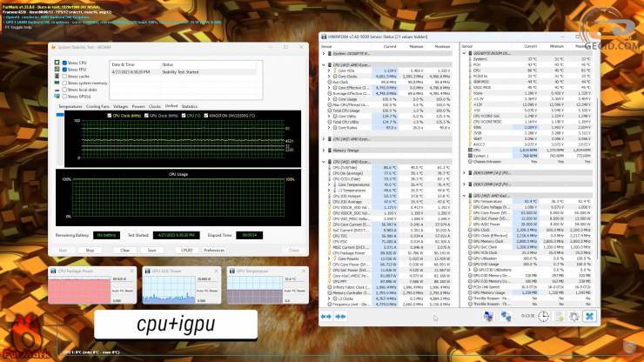Switch to the Cooling Fans tab

[97, 106]
